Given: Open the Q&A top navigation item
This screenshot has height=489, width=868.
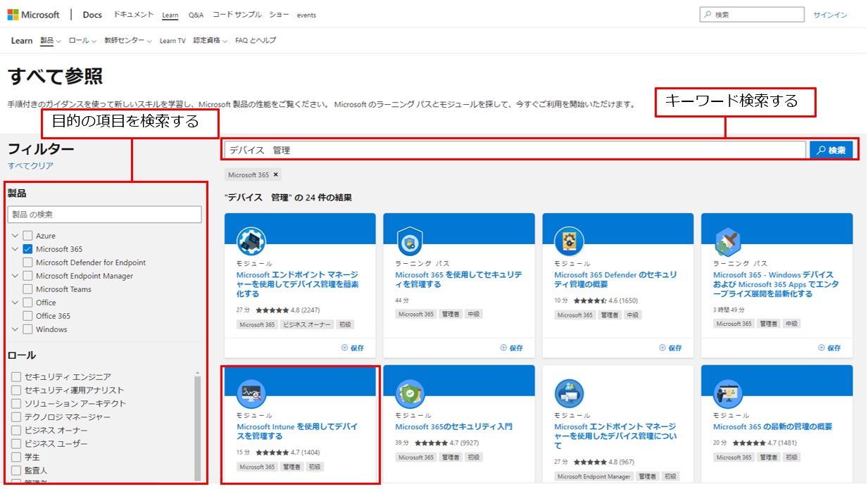Looking at the screenshot, I should tap(196, 15).
